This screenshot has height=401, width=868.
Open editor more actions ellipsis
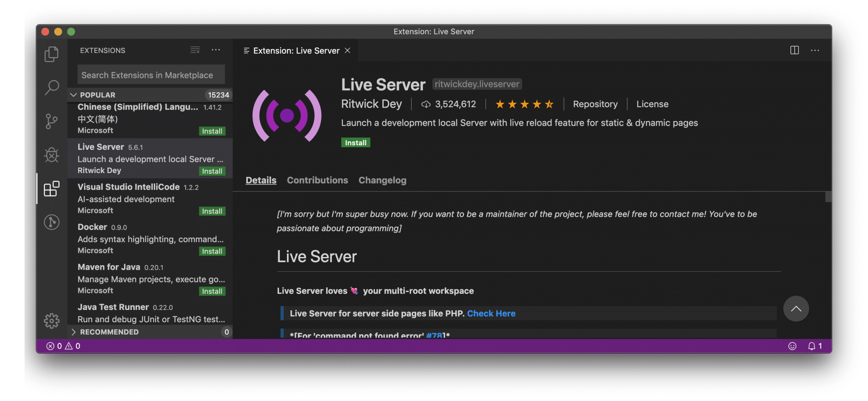click(815, 50)
